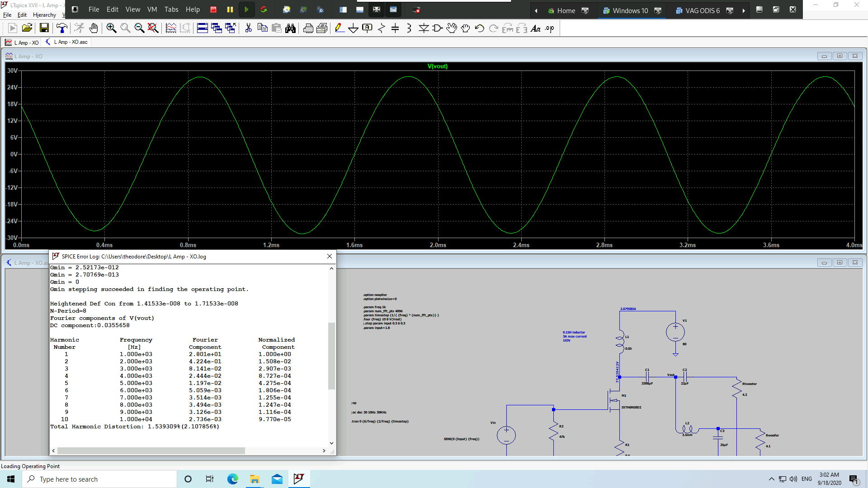Click the error log horizontal scrollbar thumb
Screen dimensions: 868x488
(x=151, y=450)
